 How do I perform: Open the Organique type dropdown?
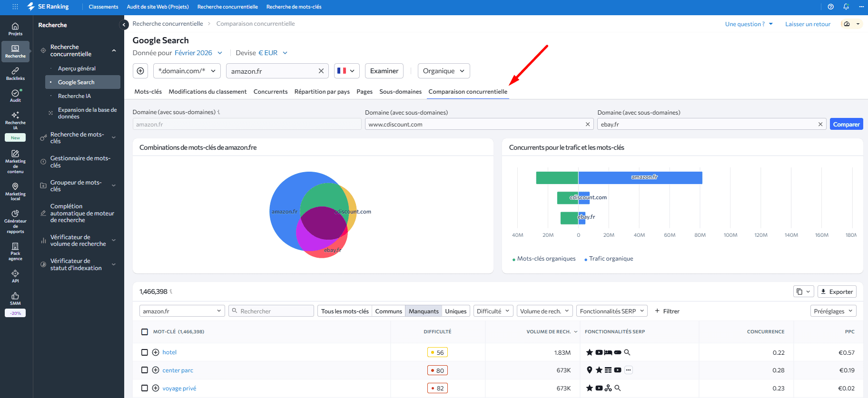(x=444, y=71)
